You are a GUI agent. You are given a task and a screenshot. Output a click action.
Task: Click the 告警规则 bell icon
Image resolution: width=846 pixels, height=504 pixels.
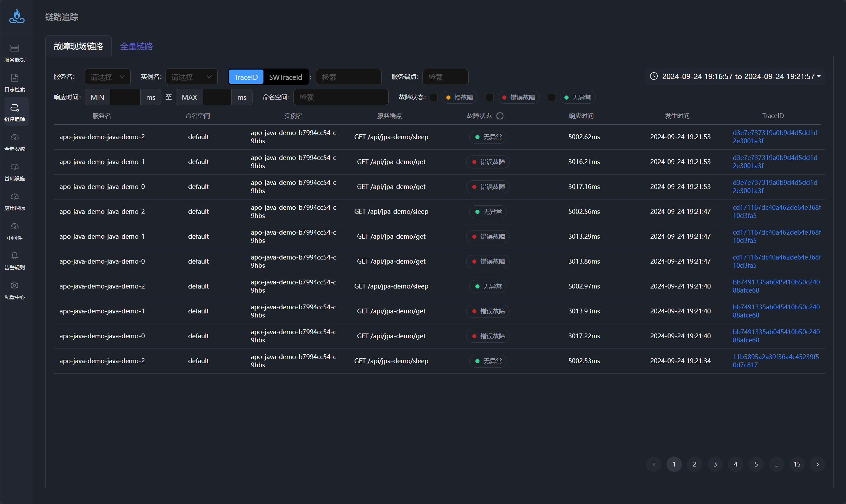click(x=14, y=256)
